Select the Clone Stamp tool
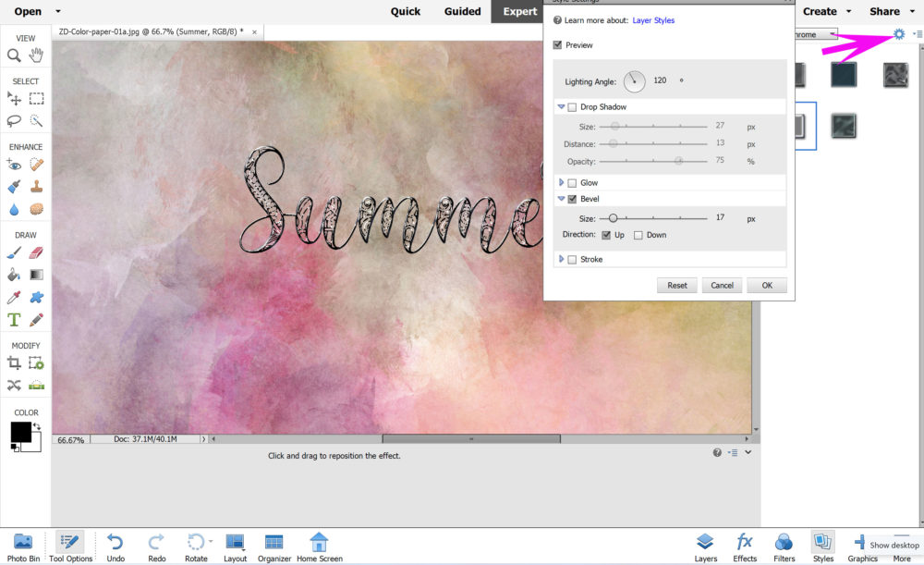 click(x=37, y=187)
